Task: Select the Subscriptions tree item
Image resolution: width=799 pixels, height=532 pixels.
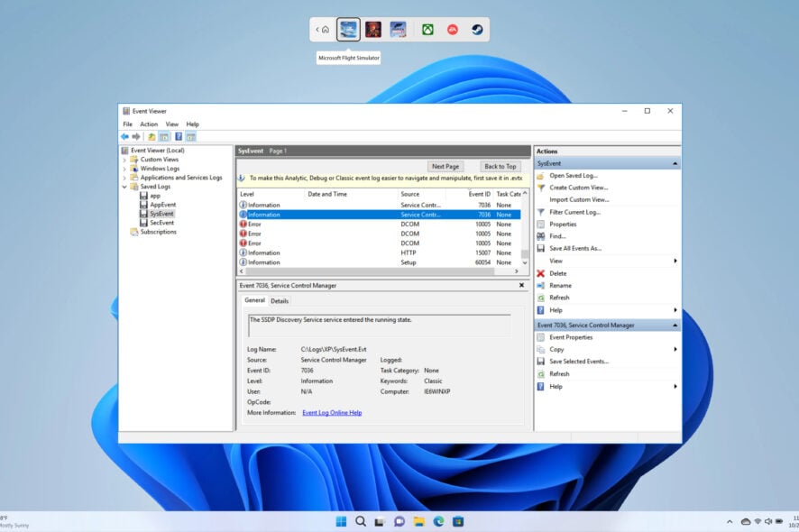Action: point(159,232)
